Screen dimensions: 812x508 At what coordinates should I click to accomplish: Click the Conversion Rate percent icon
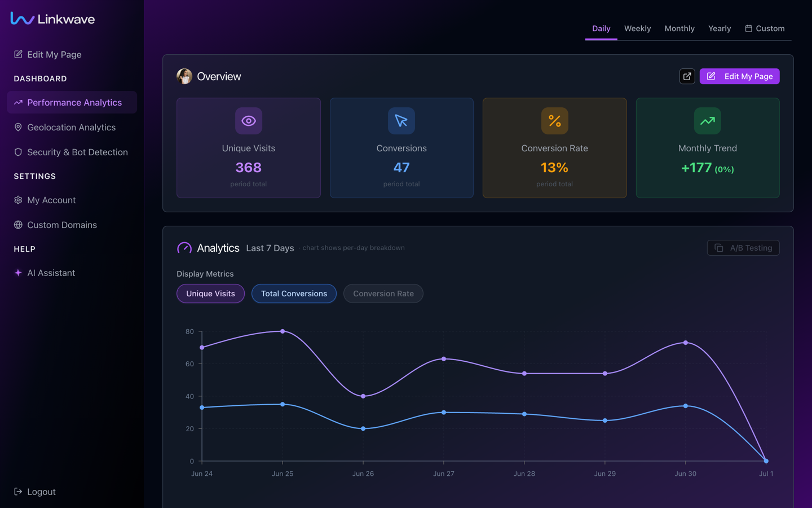(x=555, y=121)
